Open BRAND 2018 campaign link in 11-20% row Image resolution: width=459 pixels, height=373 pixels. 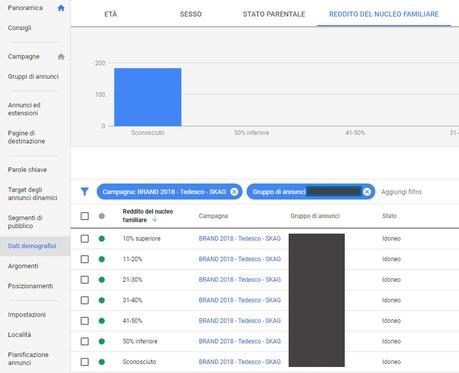240,259
